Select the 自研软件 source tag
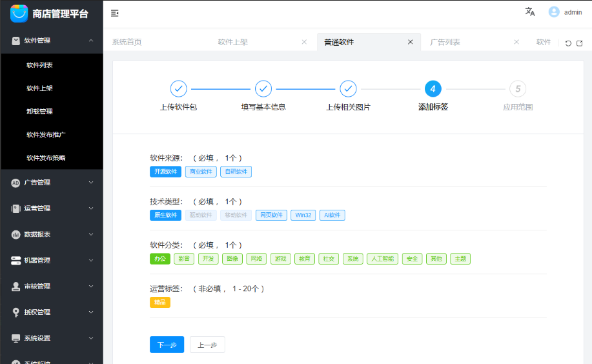The image size is (592, 364). tap(236, 172)
